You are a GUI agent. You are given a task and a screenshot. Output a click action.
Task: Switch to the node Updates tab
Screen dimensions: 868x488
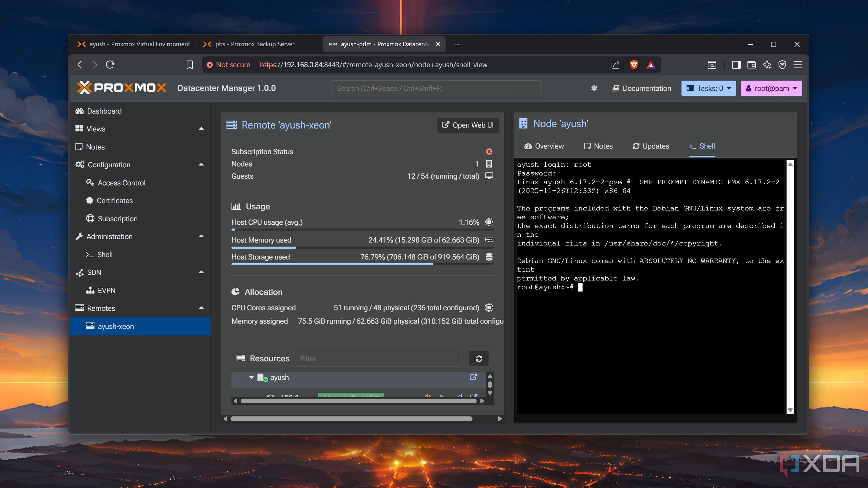point(651,146)
